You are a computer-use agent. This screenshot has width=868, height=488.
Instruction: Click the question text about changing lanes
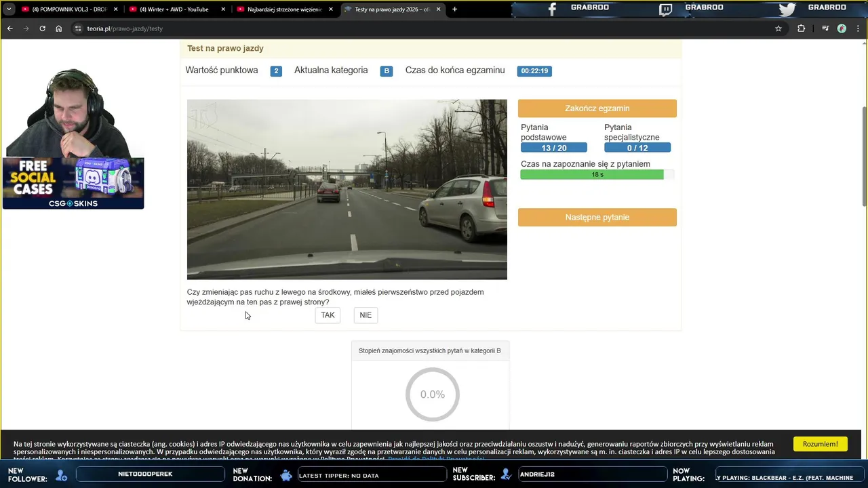coord(336,297)
